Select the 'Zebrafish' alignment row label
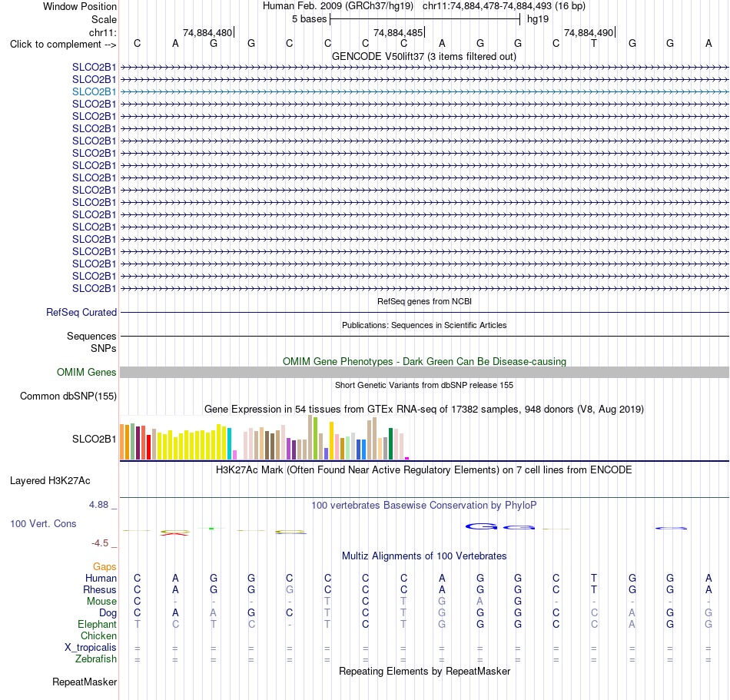Viewport: 730px width, 700px height. click(96, 659)
